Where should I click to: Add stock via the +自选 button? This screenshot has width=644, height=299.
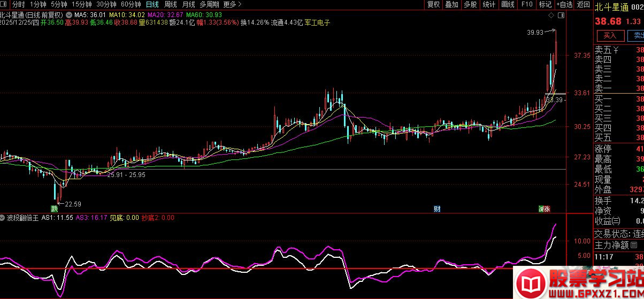point(564,4)
